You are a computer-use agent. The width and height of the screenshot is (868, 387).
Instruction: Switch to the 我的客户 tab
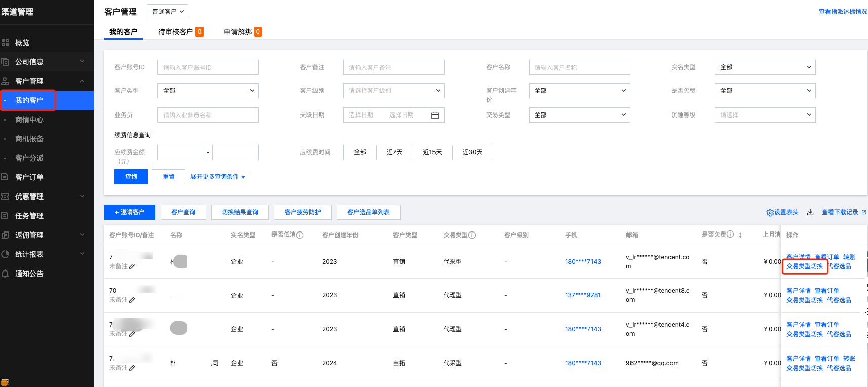pos(124,32)
